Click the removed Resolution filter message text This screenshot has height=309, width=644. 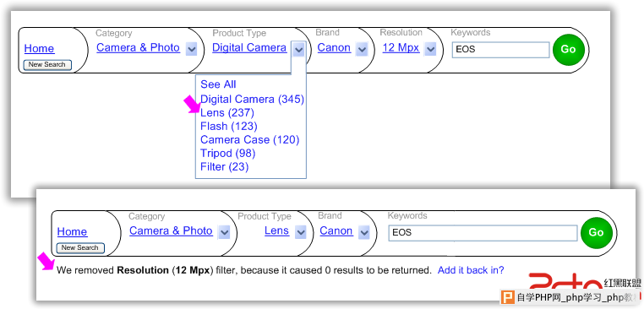coord(244,270)
